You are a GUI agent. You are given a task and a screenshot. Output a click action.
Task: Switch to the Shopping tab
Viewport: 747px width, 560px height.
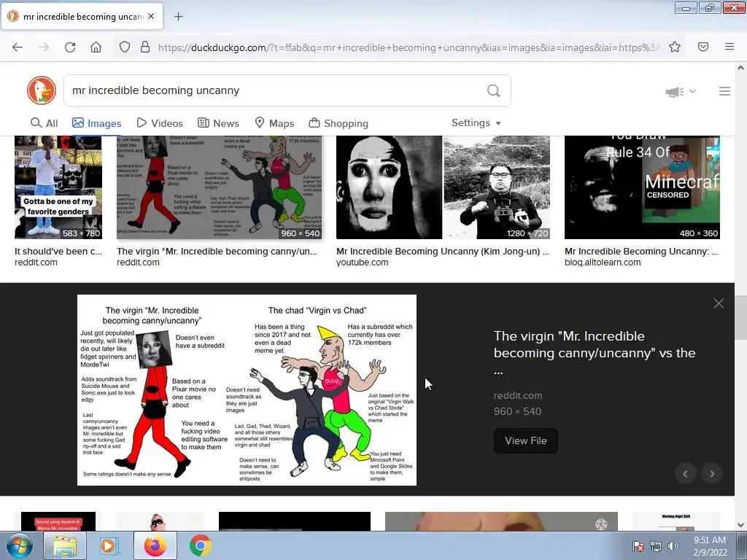[x=338, y=123]
